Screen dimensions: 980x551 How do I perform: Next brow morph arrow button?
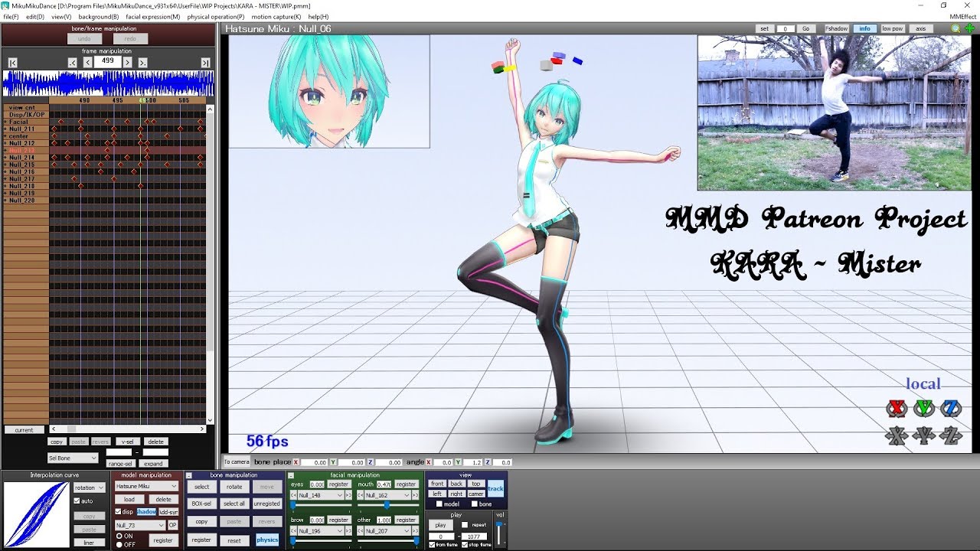click(x=348, y=530)
